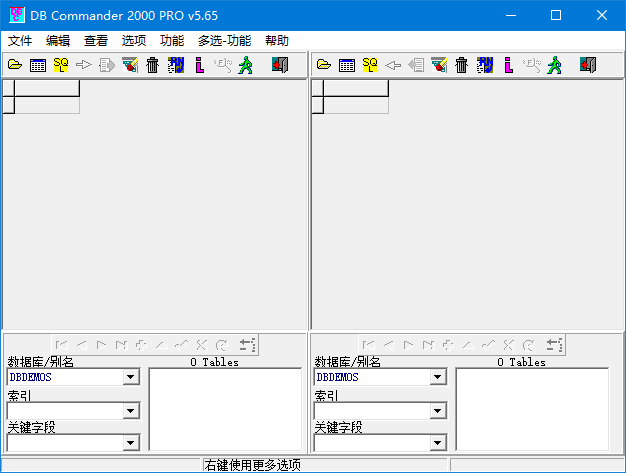This screenshot has height=473, width=626.
Task: Click the trash can delete icon in right toolbar
Action: tap(462, 65)
